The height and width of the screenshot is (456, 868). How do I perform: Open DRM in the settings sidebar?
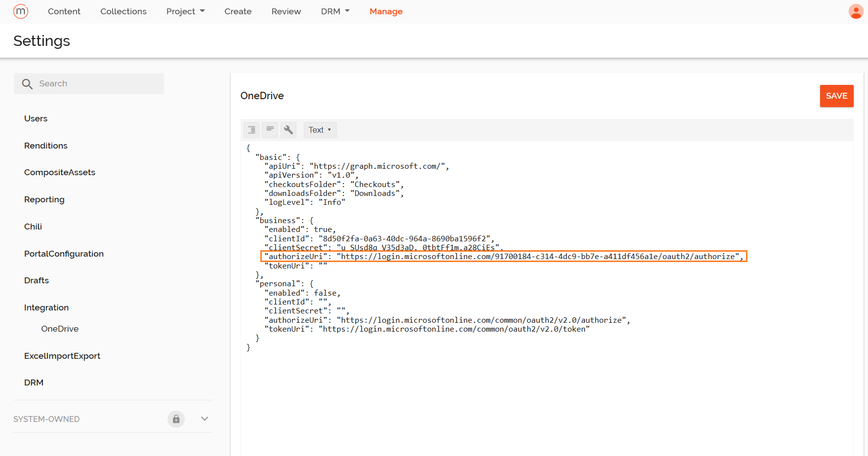[34, 382]
